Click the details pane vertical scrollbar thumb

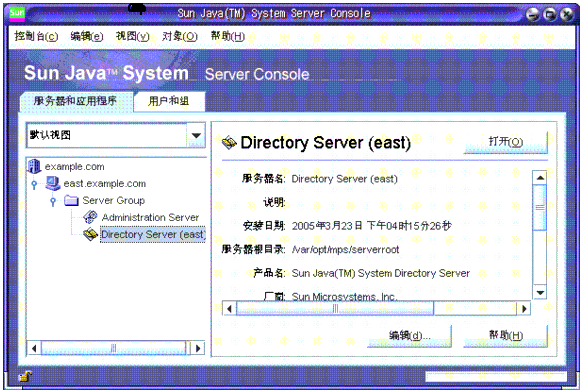coord(540,208)
